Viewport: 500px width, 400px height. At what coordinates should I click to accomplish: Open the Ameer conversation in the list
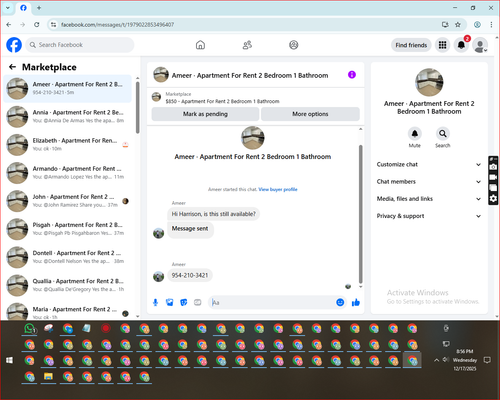pos(67,89)
